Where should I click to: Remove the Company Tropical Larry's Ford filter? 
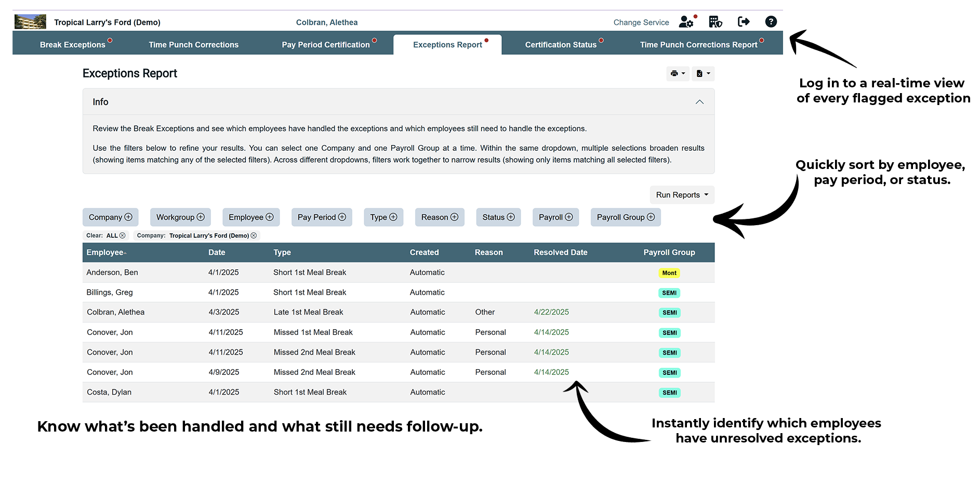(254, 236)
